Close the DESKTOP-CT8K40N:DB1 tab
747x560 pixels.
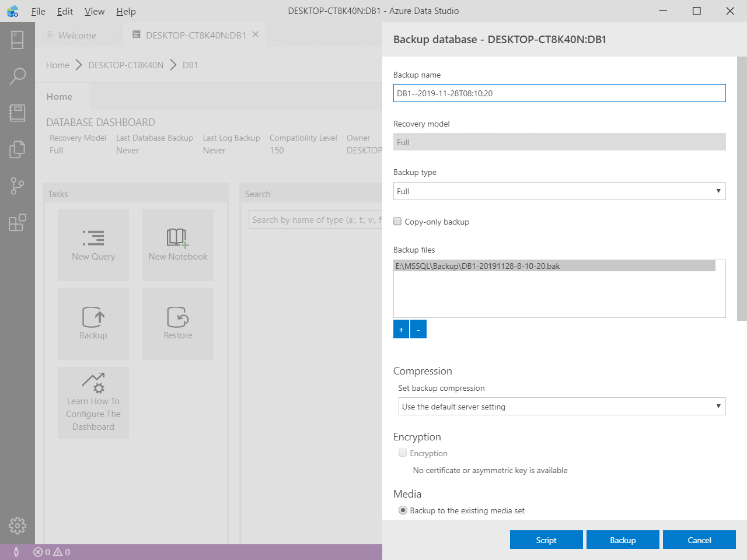256,35
